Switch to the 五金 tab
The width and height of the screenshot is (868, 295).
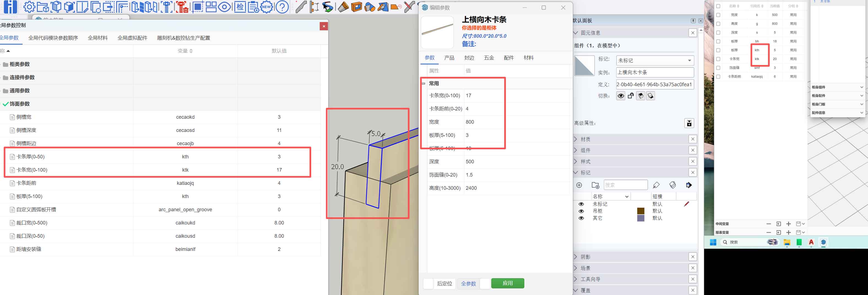coord(489,58)
